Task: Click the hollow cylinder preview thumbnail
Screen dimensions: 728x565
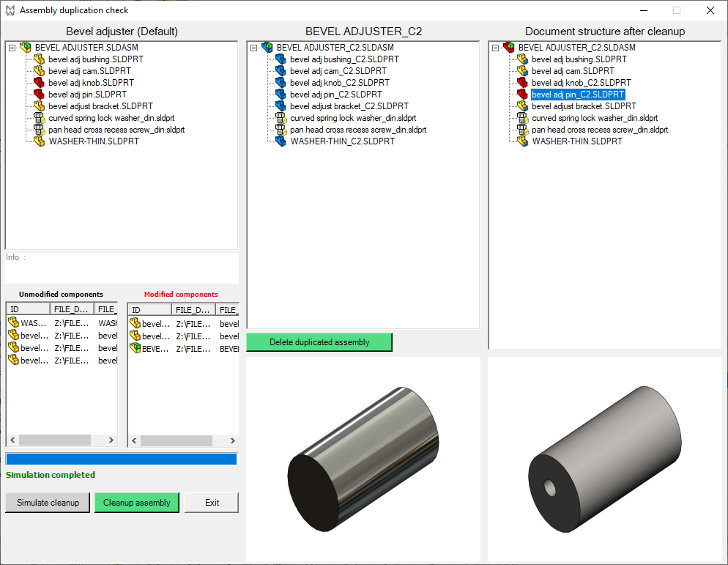Action: point(605,459)
